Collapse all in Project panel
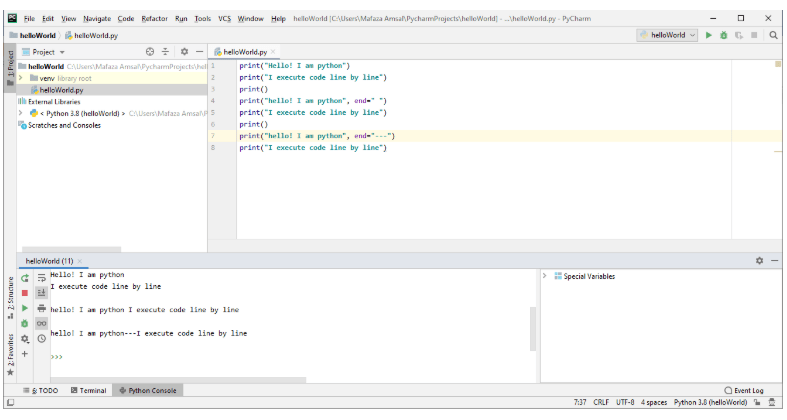787x420 pixels. coord(165,52)
